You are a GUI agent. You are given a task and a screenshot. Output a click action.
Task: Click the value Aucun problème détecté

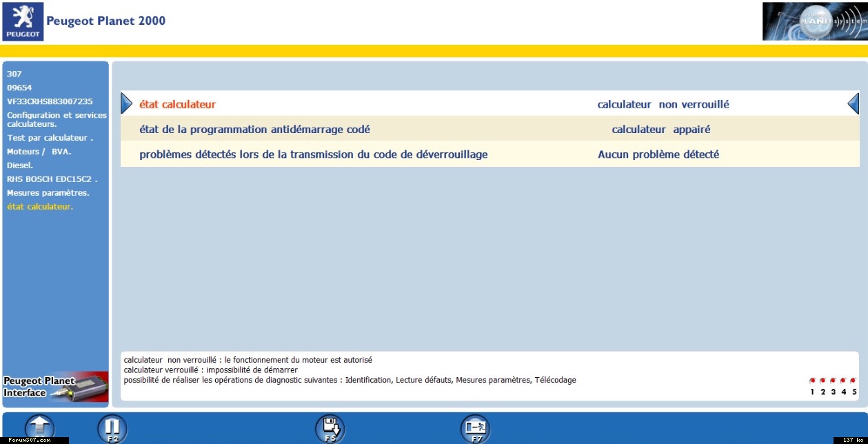pyautogui.click(x=658, y=154)
